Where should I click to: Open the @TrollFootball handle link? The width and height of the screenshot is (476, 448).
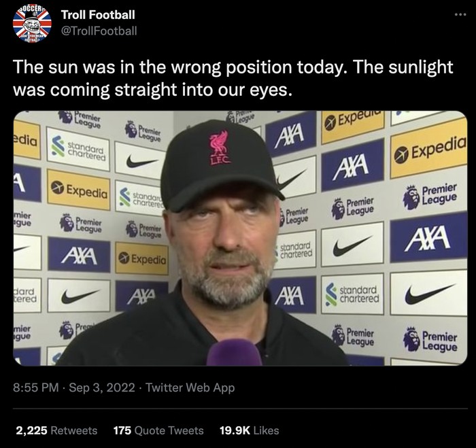(x=99, y=30)
